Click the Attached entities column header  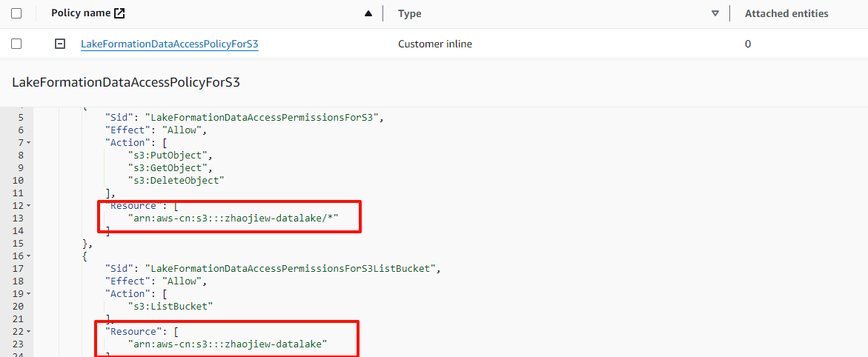[x=786, y=14]
